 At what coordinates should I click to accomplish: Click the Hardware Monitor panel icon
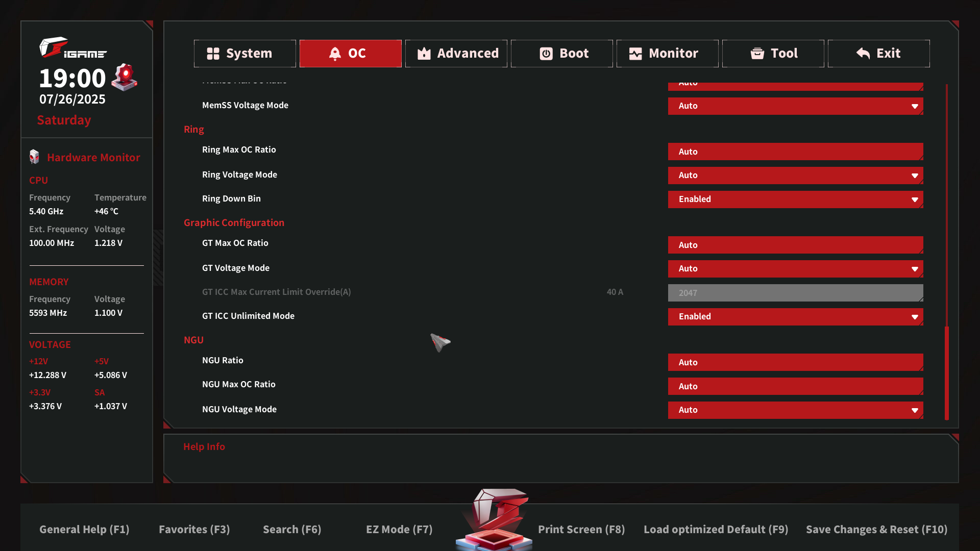coord(34,157)
